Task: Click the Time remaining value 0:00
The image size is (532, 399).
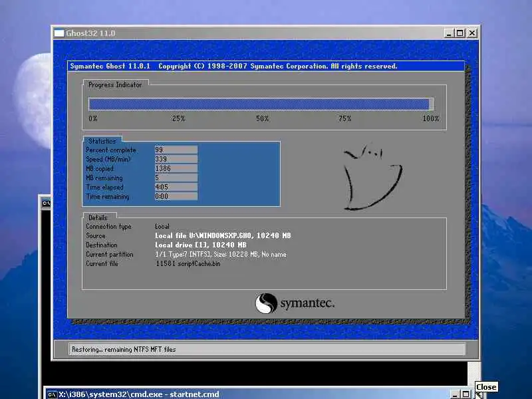Action: [x=176, y=196]
